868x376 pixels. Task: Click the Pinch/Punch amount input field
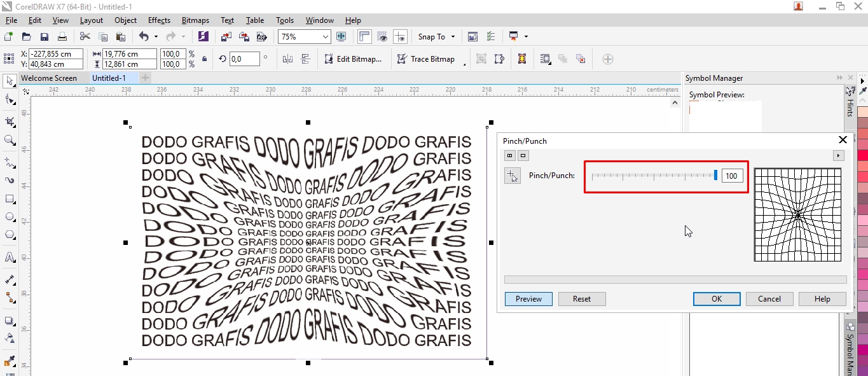click(x=732, y=176)
